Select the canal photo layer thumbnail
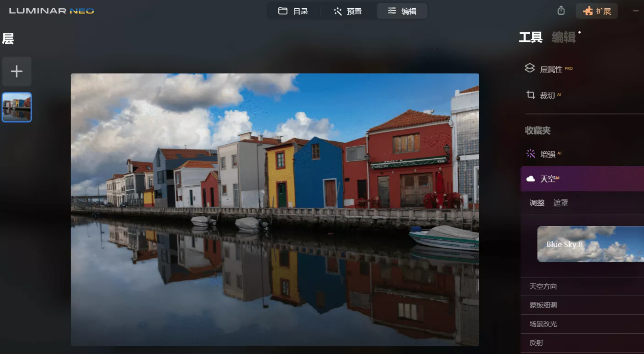 [x=17, y=107]
